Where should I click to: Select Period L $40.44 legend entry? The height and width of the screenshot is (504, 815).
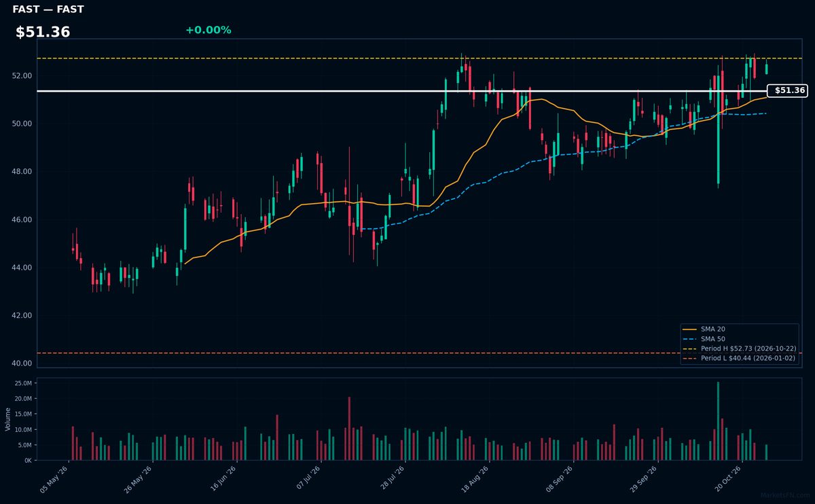pos(739,358)
